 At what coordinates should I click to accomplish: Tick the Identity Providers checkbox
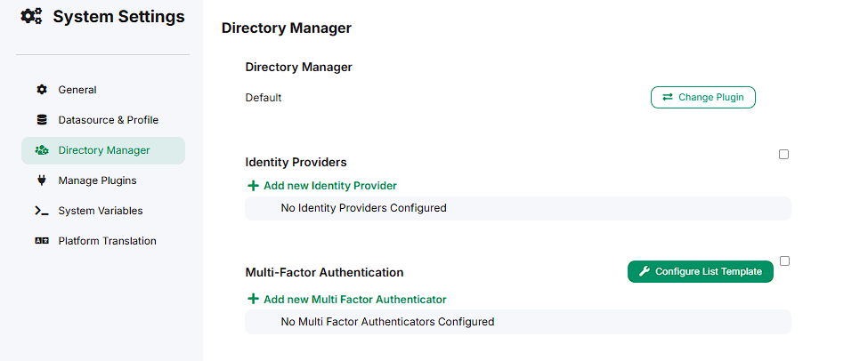tap(783, 154)
